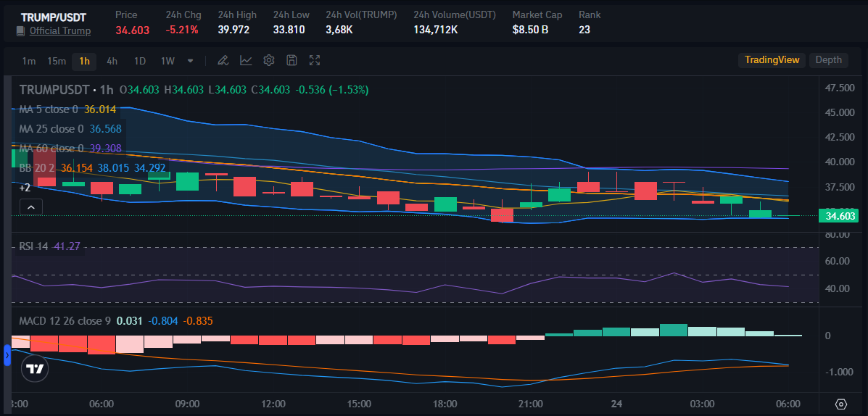Select the 4h timeframe
This screenshot has height=416, width=868.
coord(112,61)
